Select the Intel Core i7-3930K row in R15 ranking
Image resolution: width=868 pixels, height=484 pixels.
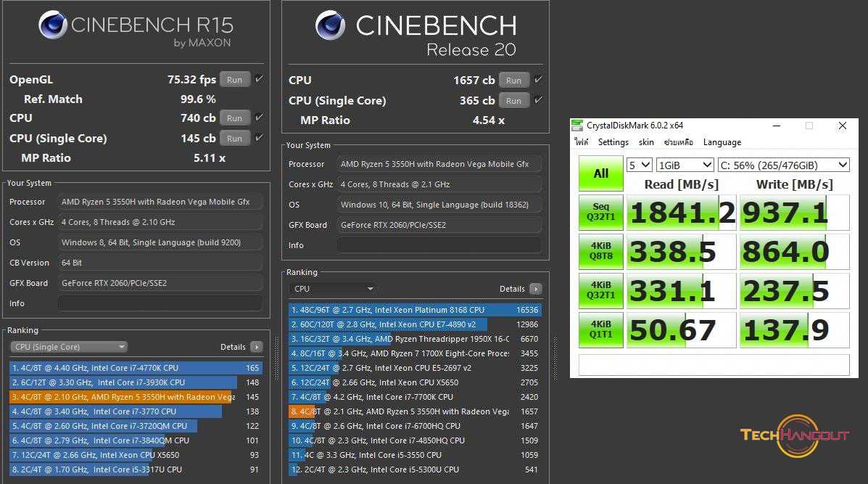tap(136, 382)
